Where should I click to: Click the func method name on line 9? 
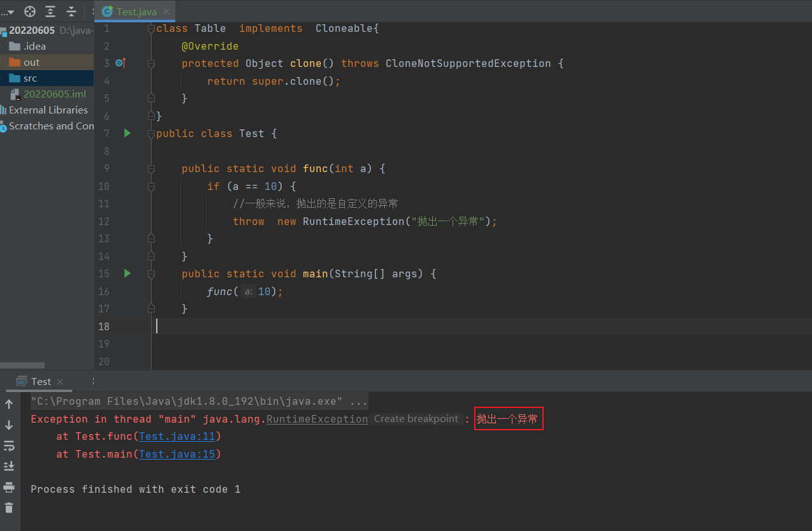[x=315, y=168]
